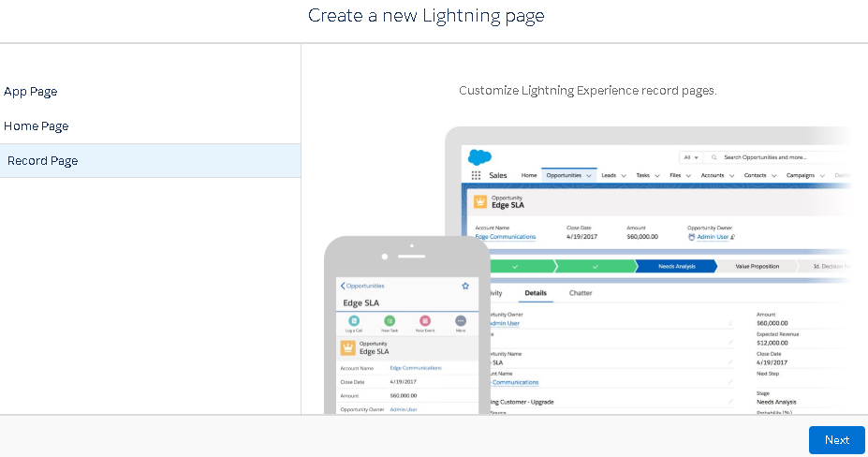The image size is (868, 457).
Task: Tap the More actions icon
Action: point(461,321)
